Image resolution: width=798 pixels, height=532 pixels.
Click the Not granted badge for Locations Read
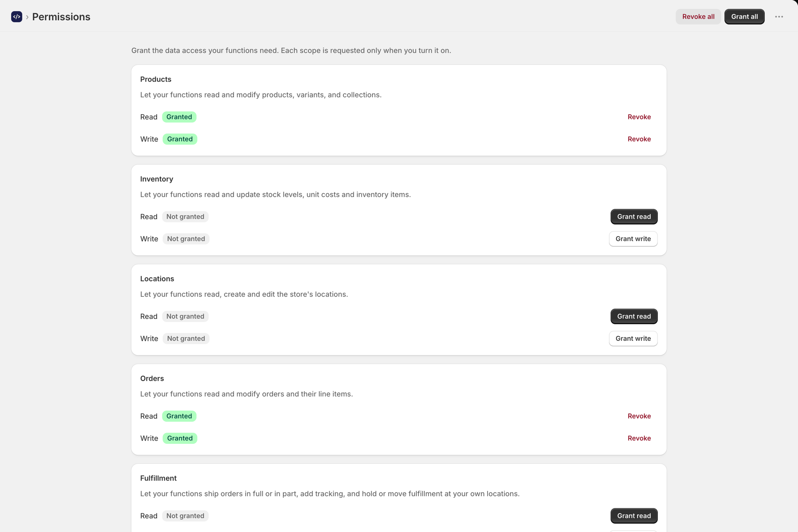(x=185, y=316)
